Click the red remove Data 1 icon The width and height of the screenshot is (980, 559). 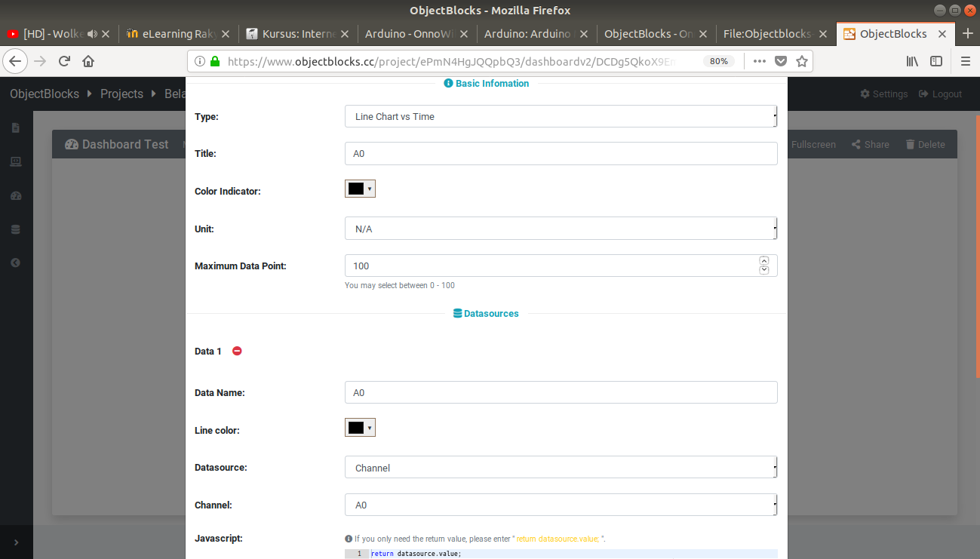[x=237, y=351]
